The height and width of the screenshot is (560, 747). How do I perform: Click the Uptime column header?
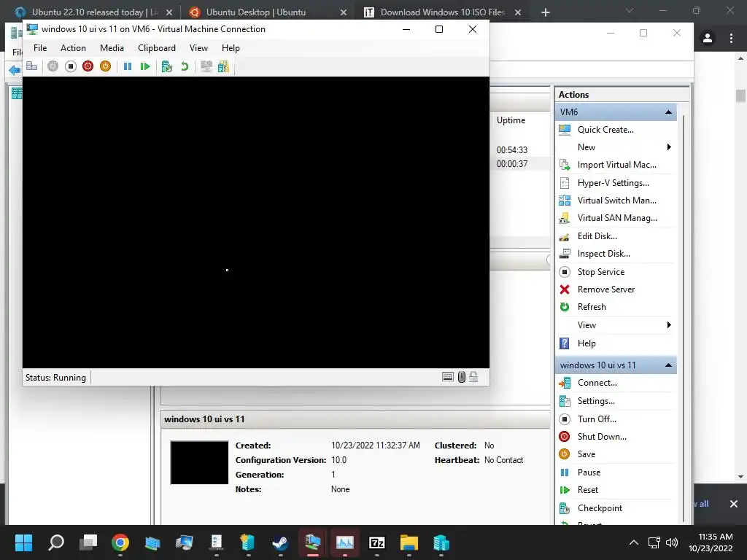tap(511, 120)
